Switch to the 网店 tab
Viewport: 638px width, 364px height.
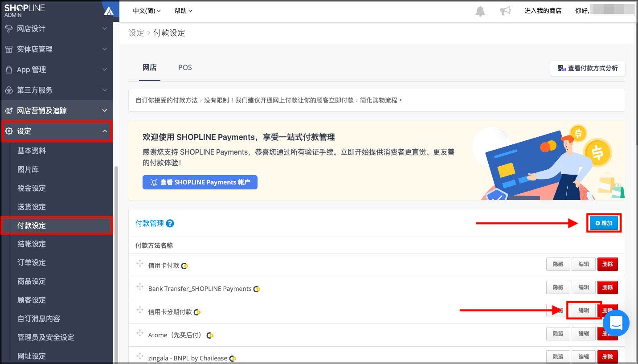click(150, 68)
